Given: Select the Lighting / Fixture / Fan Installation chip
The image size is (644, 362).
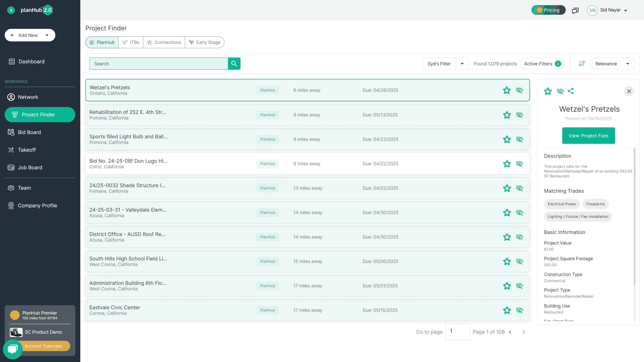Looking at the screenshot, I should coord(578,217).
